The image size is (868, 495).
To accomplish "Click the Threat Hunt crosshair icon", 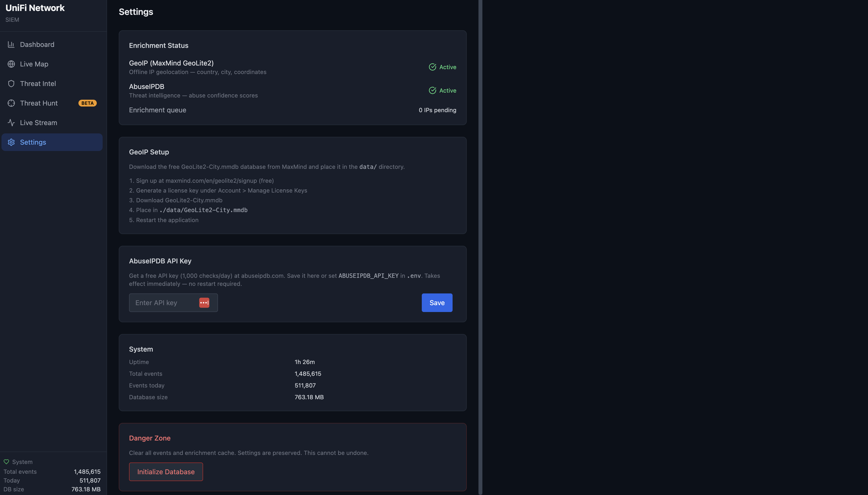I will point(11,103).
